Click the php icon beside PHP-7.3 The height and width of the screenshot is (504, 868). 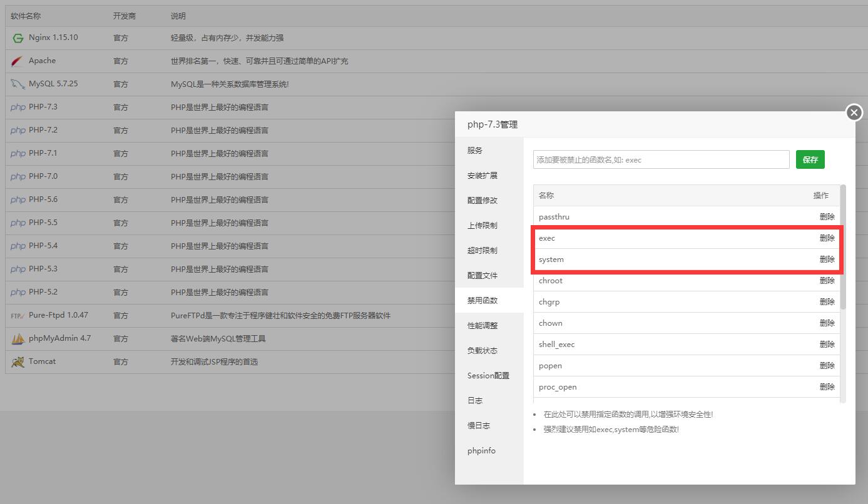pyautogui.click(x=18, y=108)
